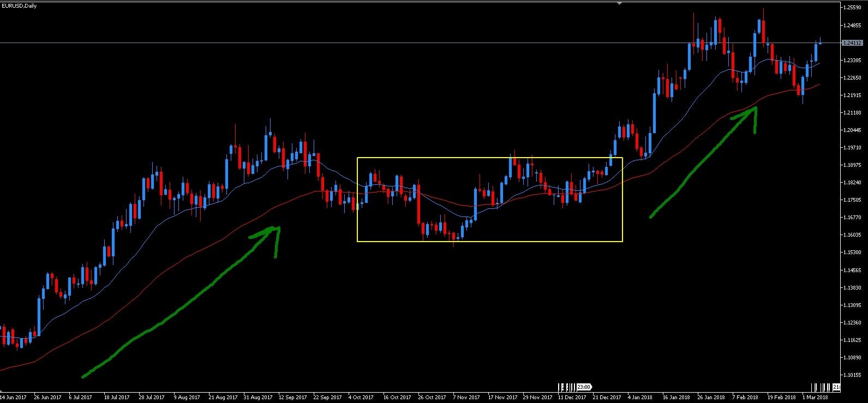Click the 1.24850 price level label
Image resolution: width=868 pixels, height=403 pixels.
pyautogui.click(x=852, y=25)
